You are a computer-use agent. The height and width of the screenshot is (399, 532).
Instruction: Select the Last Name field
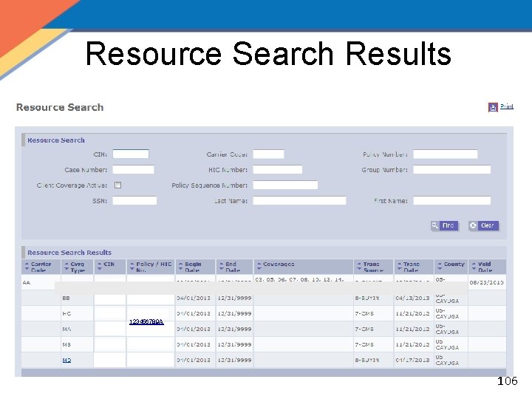coord(299,200)
